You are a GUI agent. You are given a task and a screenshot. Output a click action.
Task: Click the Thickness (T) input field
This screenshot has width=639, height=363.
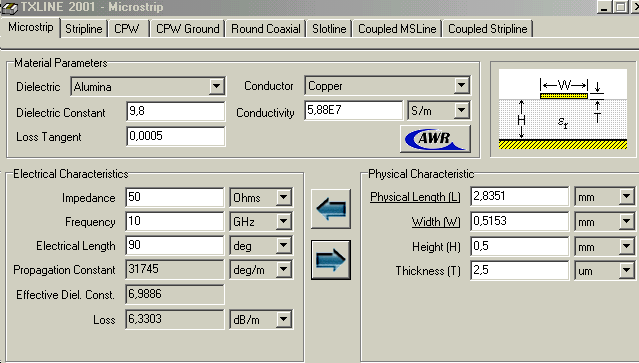pos(520,270)
